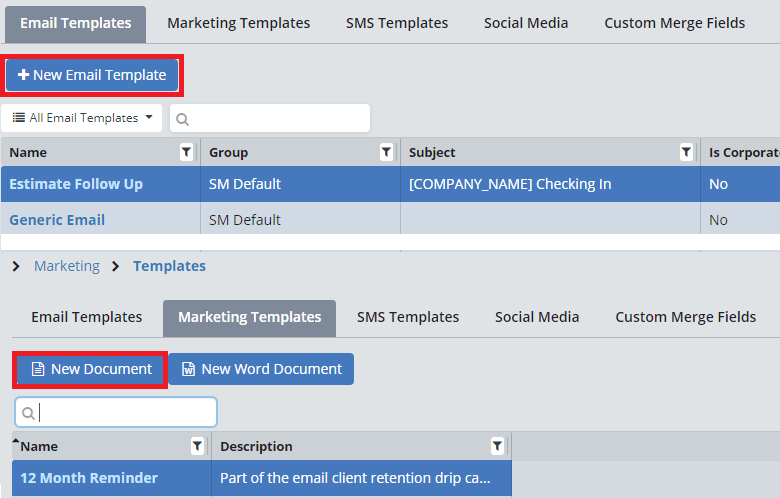Viewport: 780px width, 498px height.
Task: Click the breadcrumb chevron before Marketing
Action: point(16,266)
